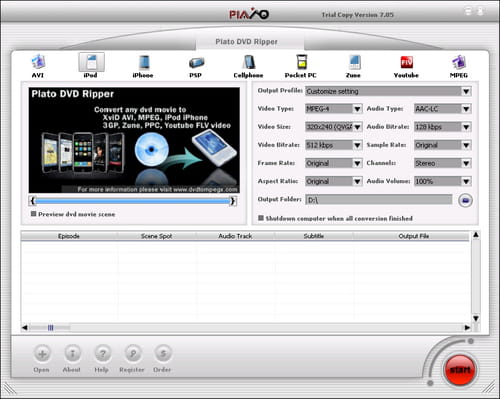Click the red start button
This screenshot has height=399, width=500.
pyautogui.click(x=460, y=370)
